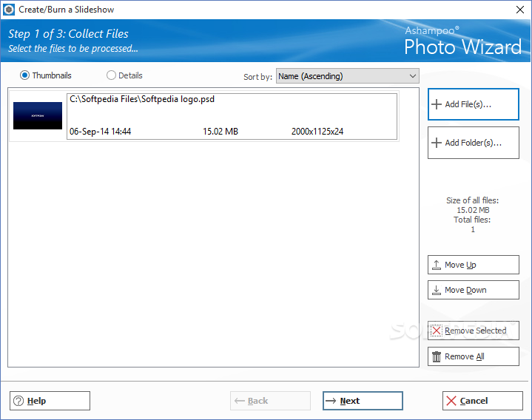Remove all files from the list
This screenshot has height=420, width=532.
coord(474,356)
